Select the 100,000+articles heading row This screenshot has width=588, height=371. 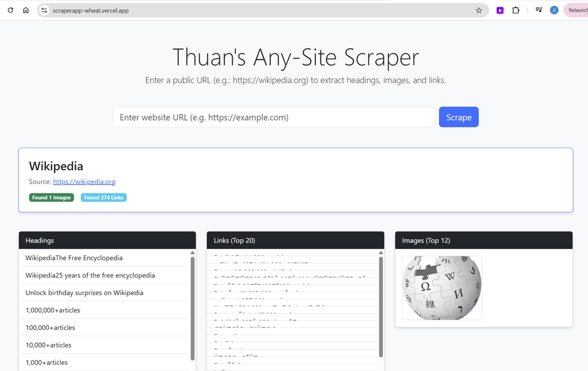[105, 328]
